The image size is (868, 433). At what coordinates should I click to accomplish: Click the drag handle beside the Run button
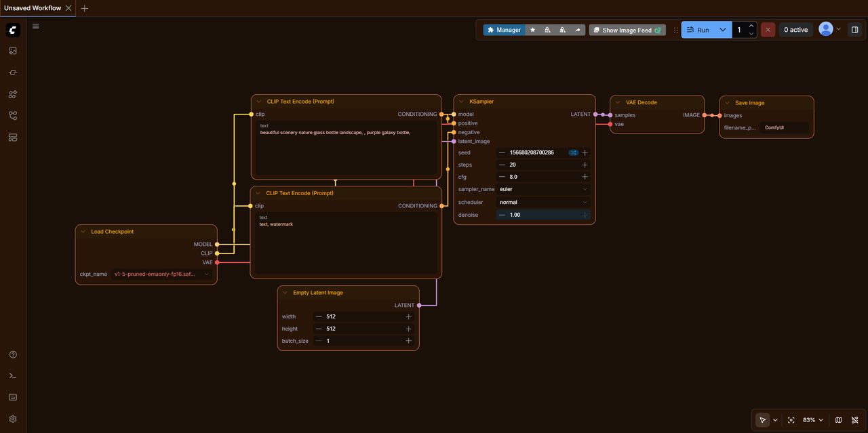tap(675, 30)
